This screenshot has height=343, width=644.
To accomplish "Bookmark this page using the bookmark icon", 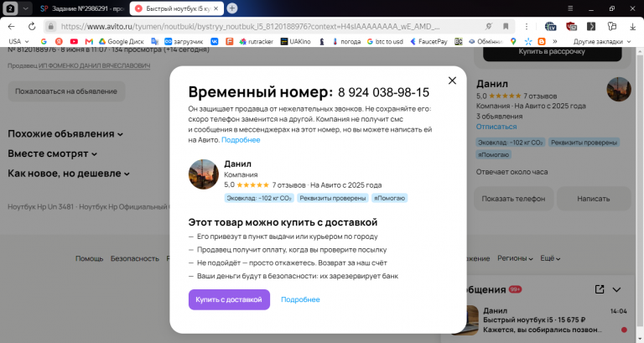I will [506, 27].
